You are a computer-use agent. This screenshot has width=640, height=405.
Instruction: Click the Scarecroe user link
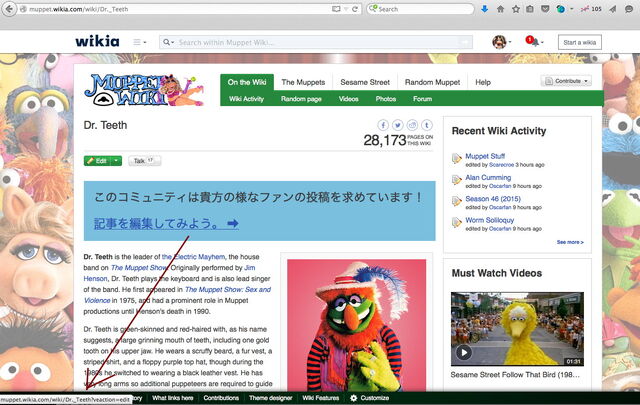coord(501,165)
